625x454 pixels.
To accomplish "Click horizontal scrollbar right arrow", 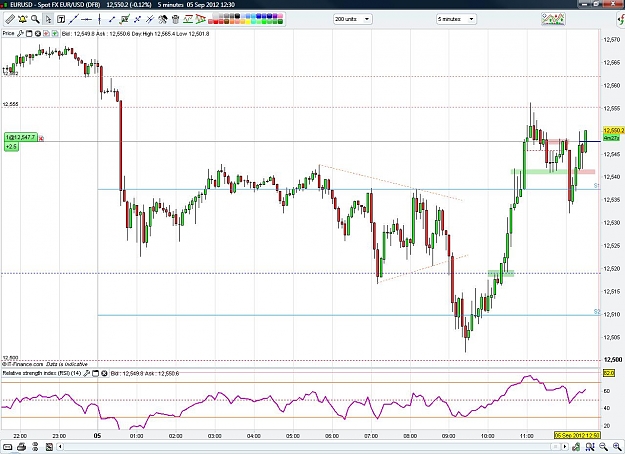I will tap(565, 446).
